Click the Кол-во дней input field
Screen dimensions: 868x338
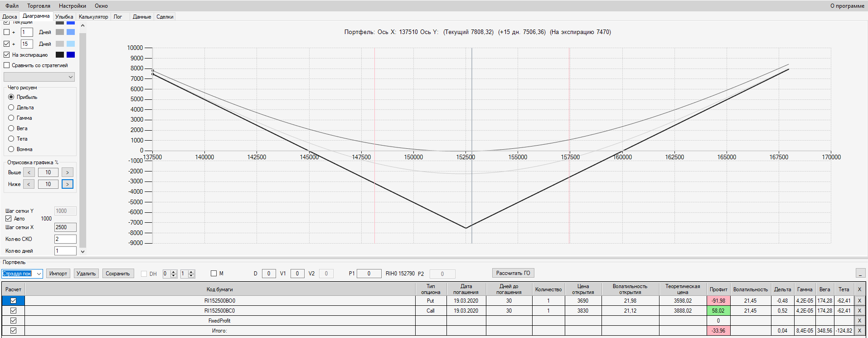[65, 251]
